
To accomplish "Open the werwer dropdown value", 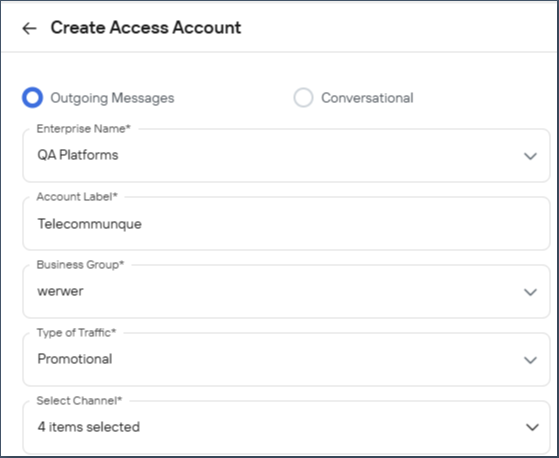I will (286, 291).
